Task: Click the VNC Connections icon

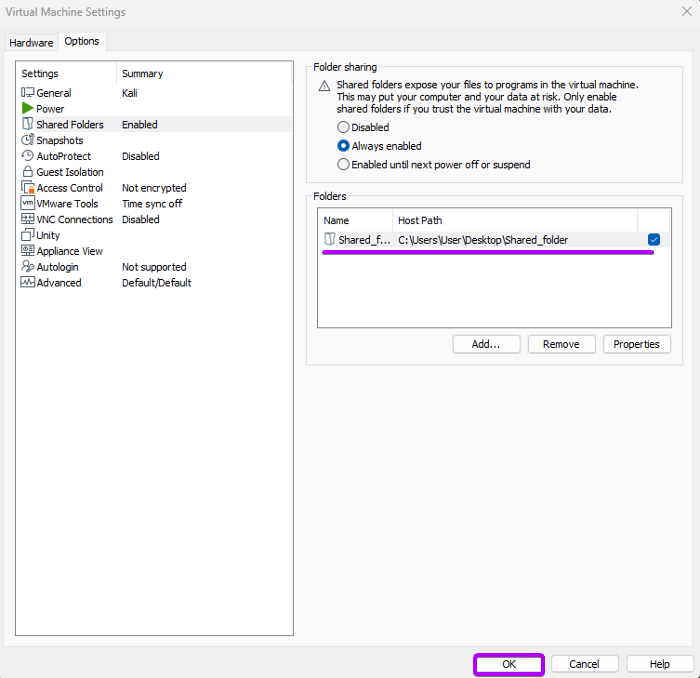Action: (27, 219)
